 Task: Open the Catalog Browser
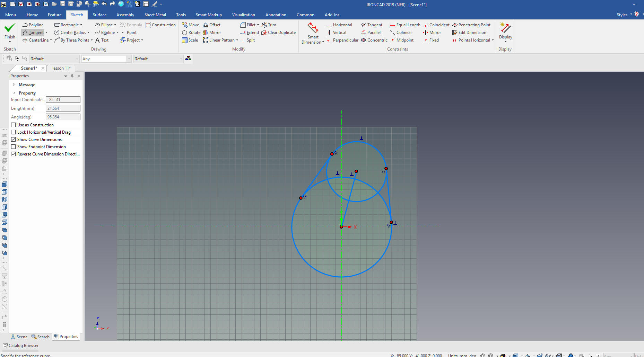click(21, 346)
